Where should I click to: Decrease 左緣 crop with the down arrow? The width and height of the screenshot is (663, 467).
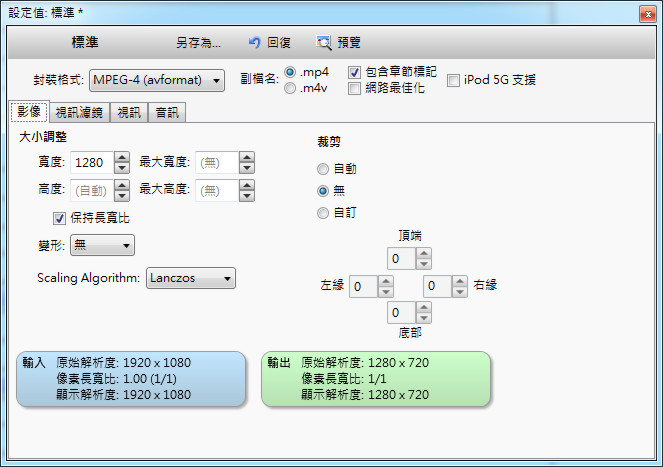[x=386, y=292]
